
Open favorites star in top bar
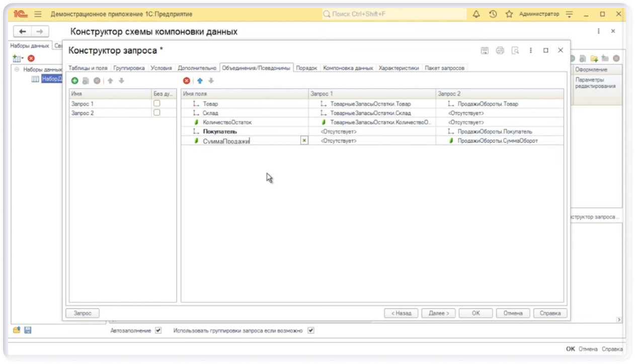point(509,14)
